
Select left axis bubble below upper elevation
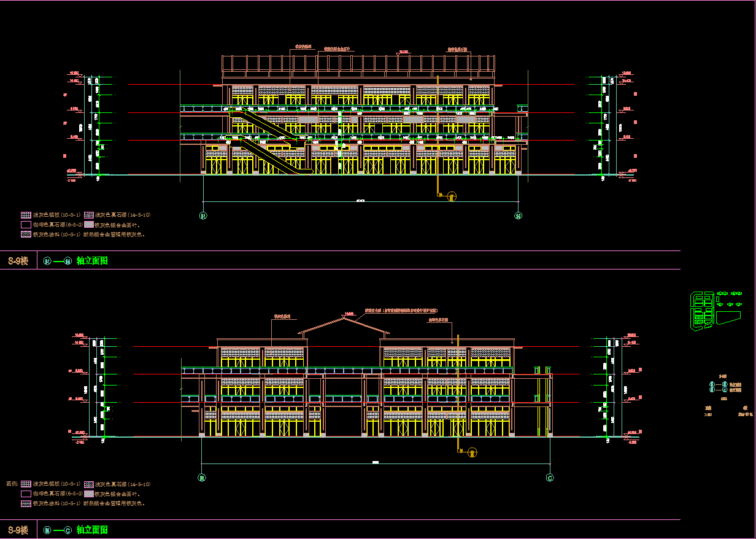tap(203, 215)
